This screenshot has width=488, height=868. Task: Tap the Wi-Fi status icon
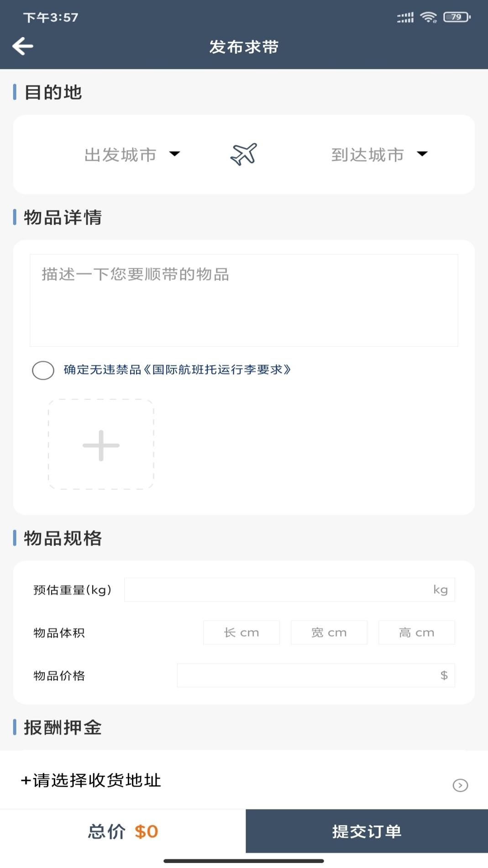pos(428,17)
